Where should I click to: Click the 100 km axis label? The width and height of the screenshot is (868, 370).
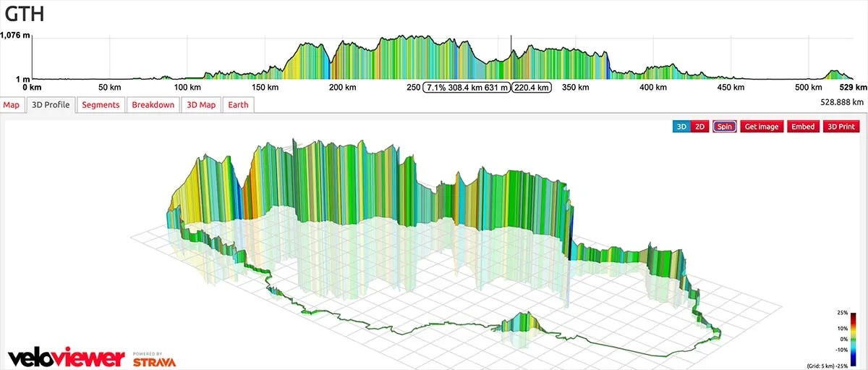[187, 87]
